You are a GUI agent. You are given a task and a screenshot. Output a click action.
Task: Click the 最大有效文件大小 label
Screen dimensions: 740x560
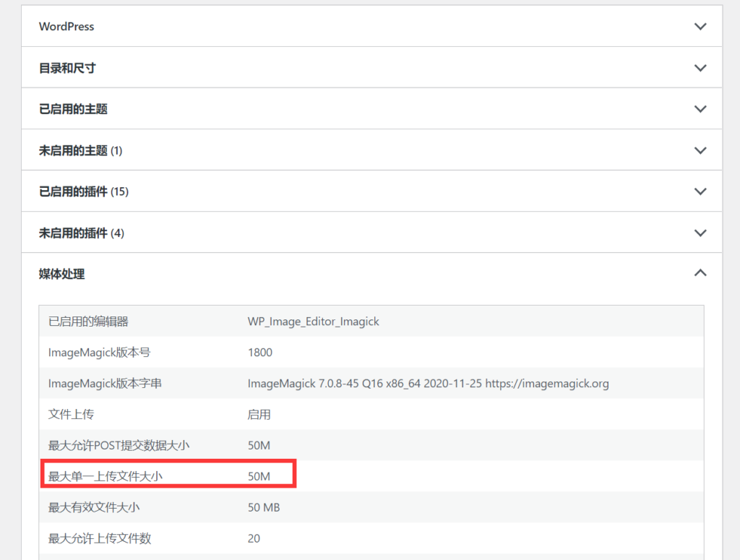tap(94, 508)
